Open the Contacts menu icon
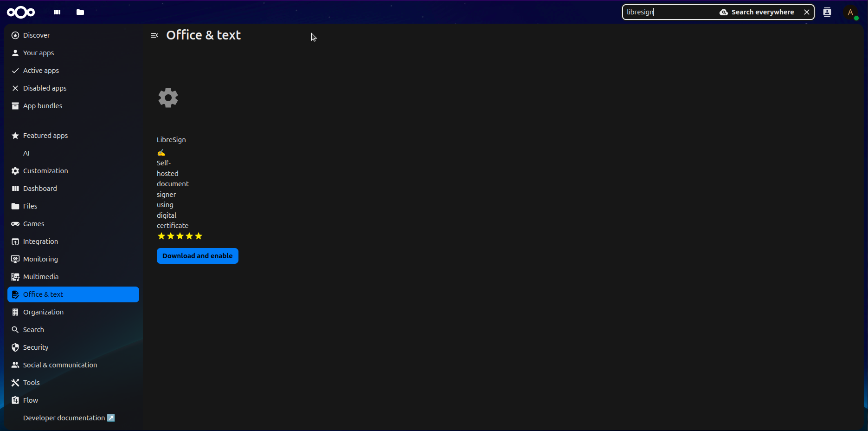The width and height of the screenshot is (868, 431). [x=827, y=13]
